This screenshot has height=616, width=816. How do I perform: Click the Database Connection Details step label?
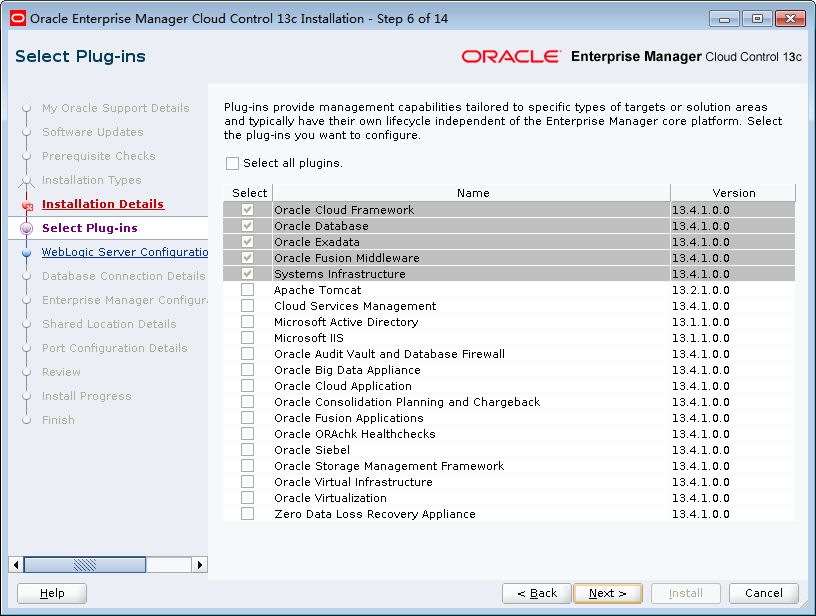124,276
